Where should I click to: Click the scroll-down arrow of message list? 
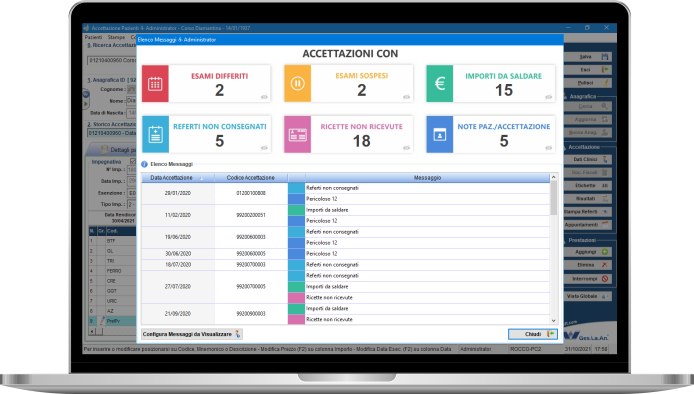(553, 321)
